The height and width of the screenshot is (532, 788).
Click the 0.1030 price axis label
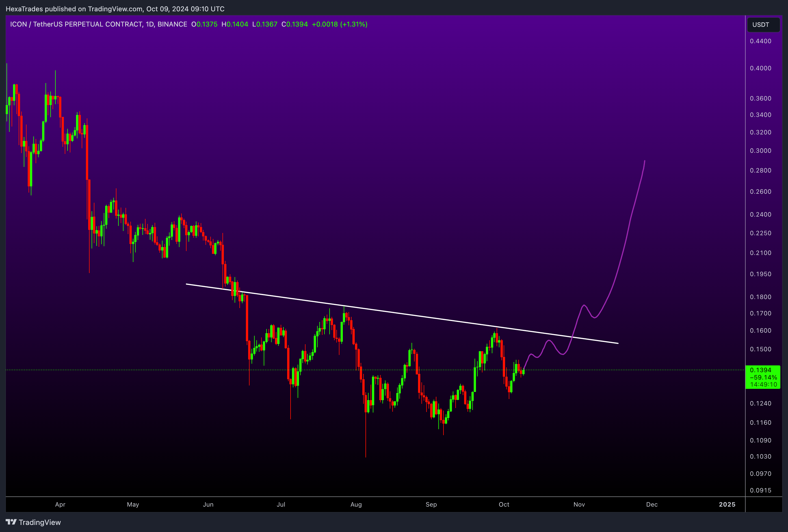click(761, 456)
